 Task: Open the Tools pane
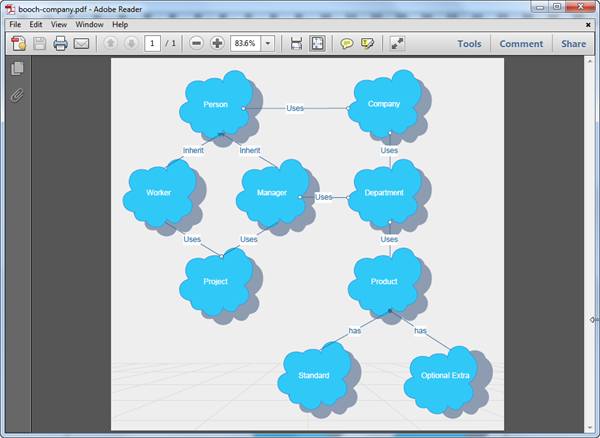(469, 44)
